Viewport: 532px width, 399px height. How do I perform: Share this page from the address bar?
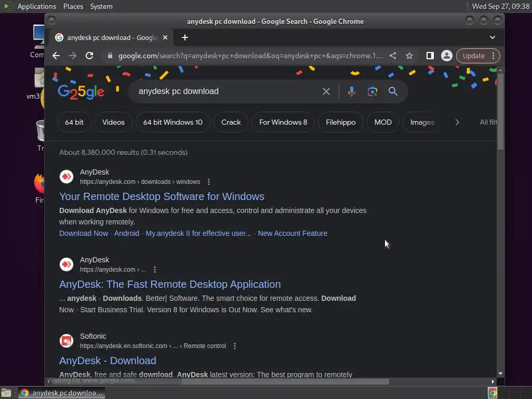coord(393,56)
